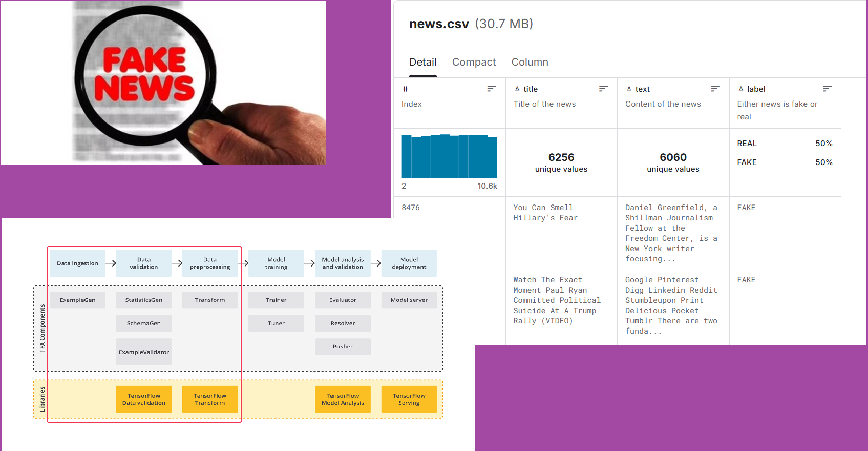This screenshot has height=451, width=868.
Task: Select the Data validation pipeline box
Action: coord(144,263)
